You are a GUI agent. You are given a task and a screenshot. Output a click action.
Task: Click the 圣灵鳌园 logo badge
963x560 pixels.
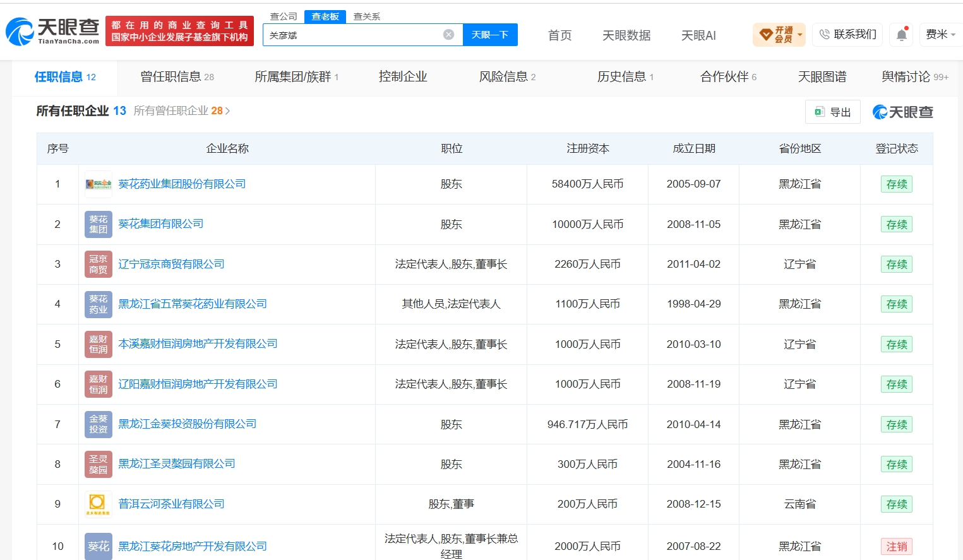coord(99,464)
